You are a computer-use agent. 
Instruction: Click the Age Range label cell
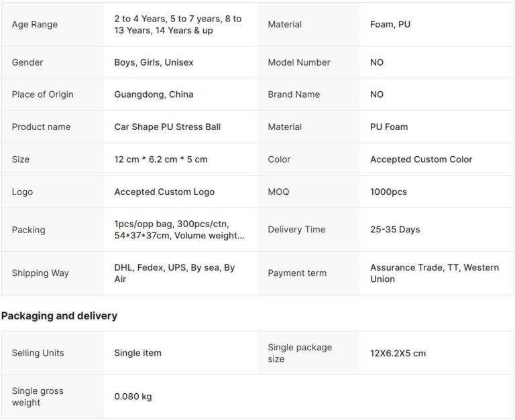pyautogui.click(x=35, y=25)
